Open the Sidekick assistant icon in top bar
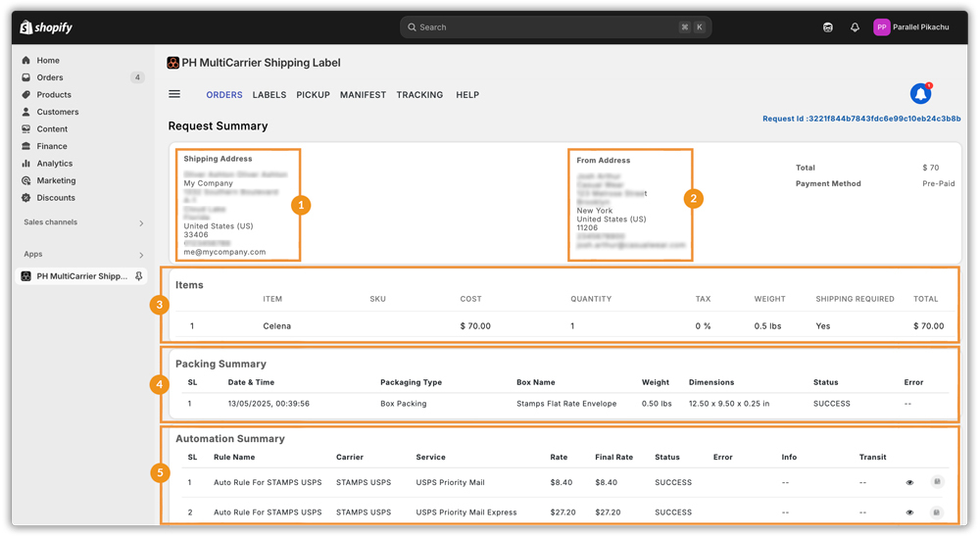Image resolution: width=980 pixels, height=538 pixels. tap(827, 26)
